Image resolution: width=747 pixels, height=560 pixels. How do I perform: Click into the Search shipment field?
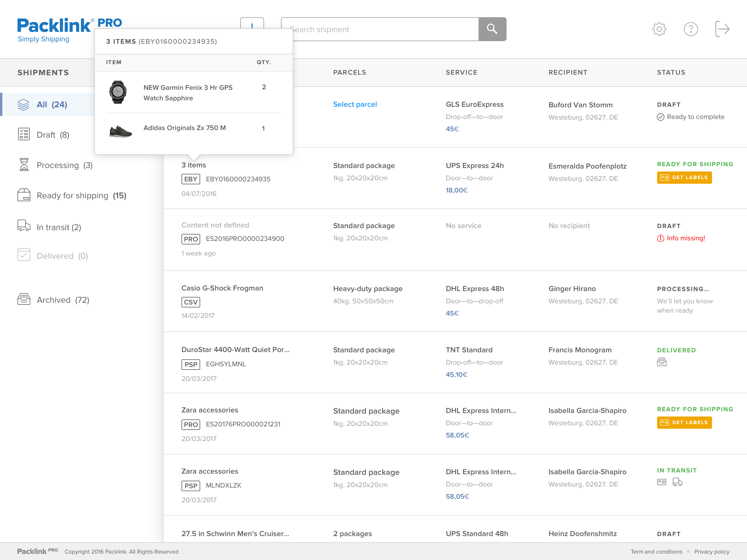[x=382, y=29]
